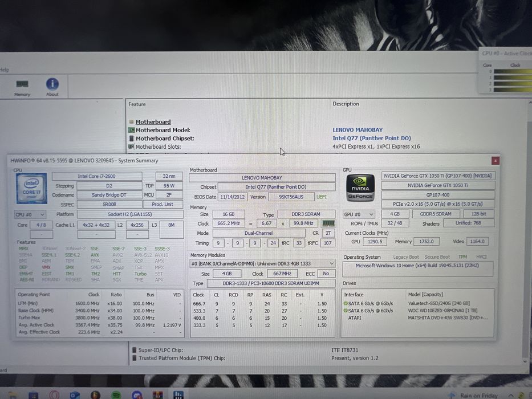Click the Trusted Platform Module row icon
The image size is (532, 399).
point(135,358)
